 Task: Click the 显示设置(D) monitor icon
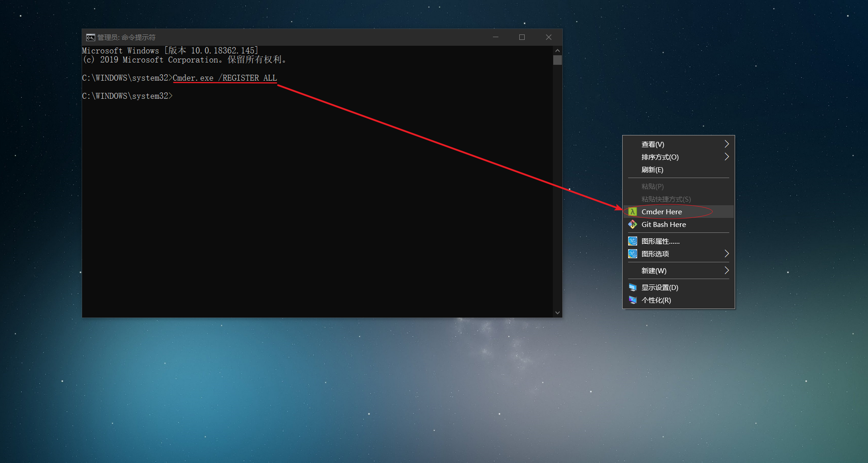[x=633, y=287]
